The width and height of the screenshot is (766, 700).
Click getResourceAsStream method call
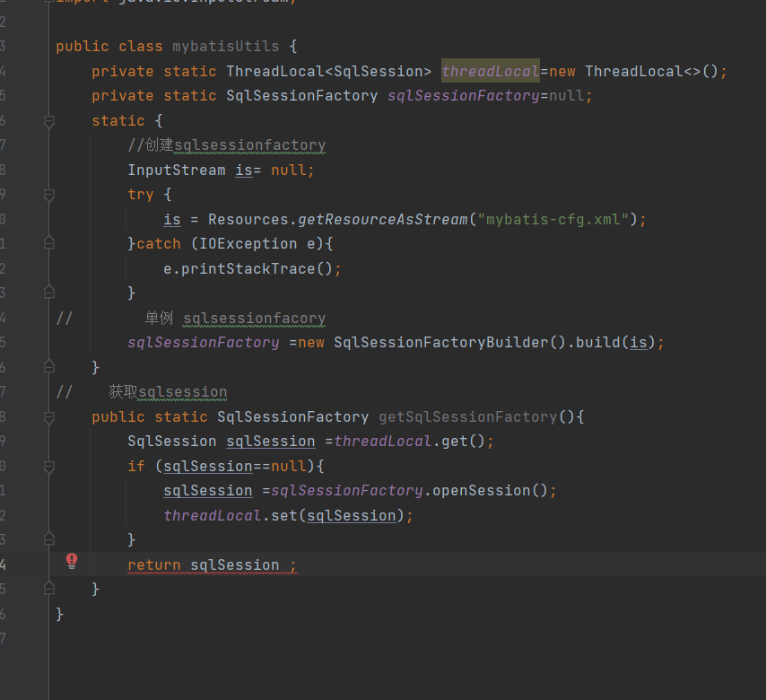(382, 220)
